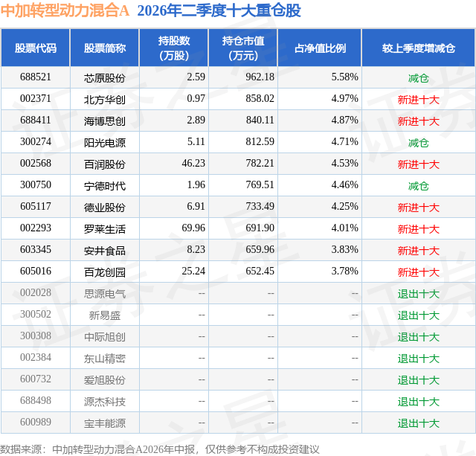Click the title 中加转型动力混合A
476x456 pixels.
(x=65, y=10)
